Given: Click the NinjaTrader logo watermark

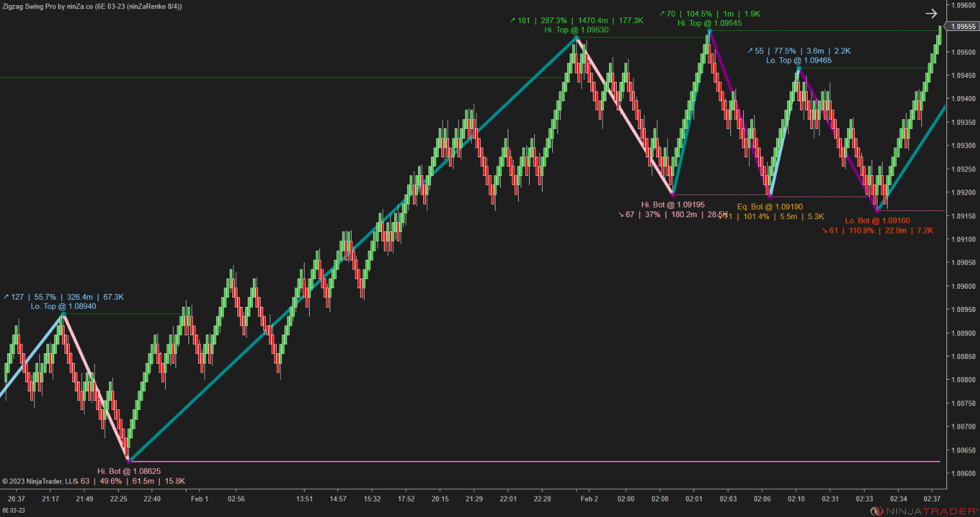Looking at the screenshot, I should pos(924,509).
